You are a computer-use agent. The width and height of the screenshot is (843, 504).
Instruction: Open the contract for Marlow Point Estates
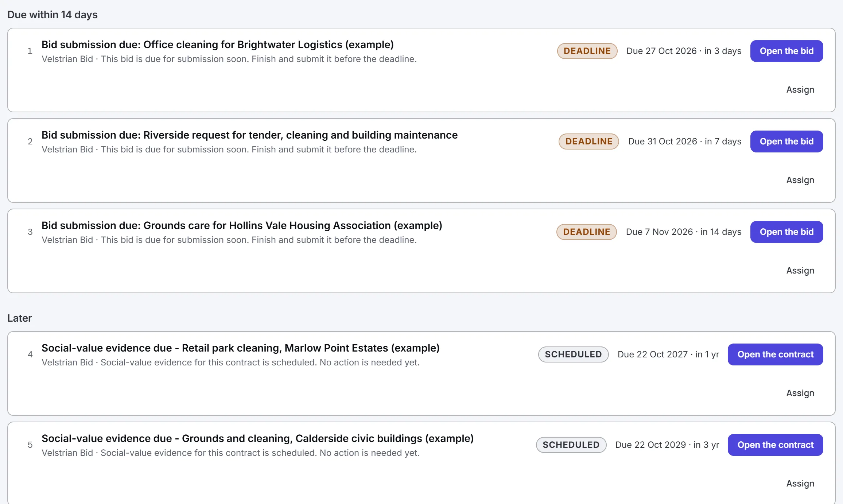[x=775, y=354]
